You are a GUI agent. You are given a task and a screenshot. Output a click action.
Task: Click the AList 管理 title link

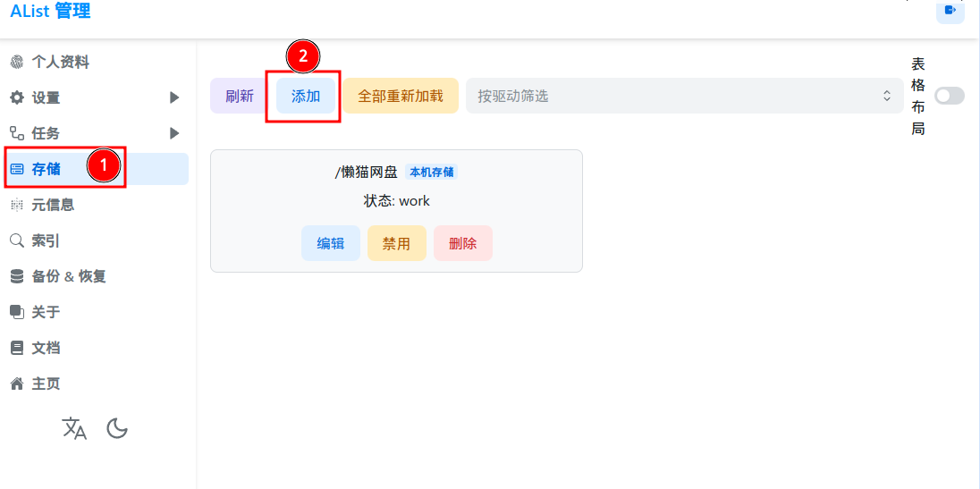50,10
